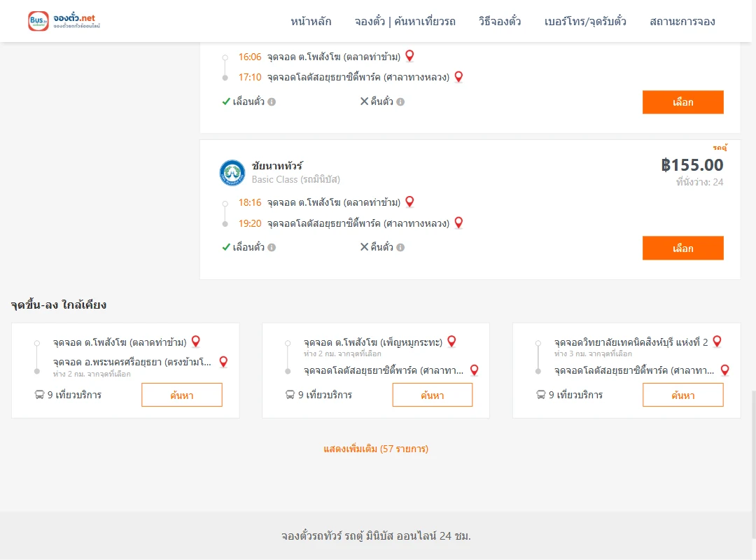Screen dimensions: 756x560
Task: Click the ชัยนาททัวร์ operator logo
Action: tap(232, 173)
